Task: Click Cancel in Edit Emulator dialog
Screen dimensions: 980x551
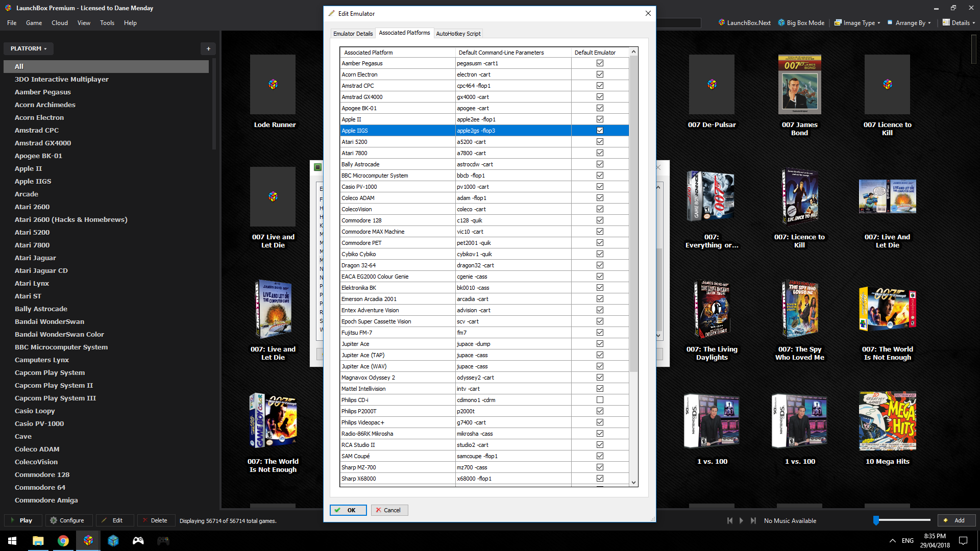Action: coord(389,510)
